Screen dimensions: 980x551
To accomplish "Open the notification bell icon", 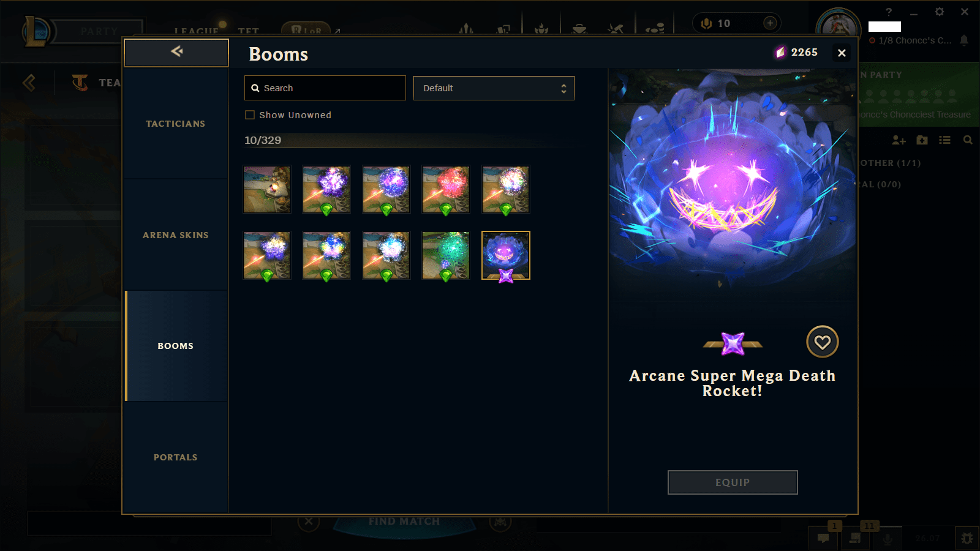I will pyautogui.click(x=964, y=40).
